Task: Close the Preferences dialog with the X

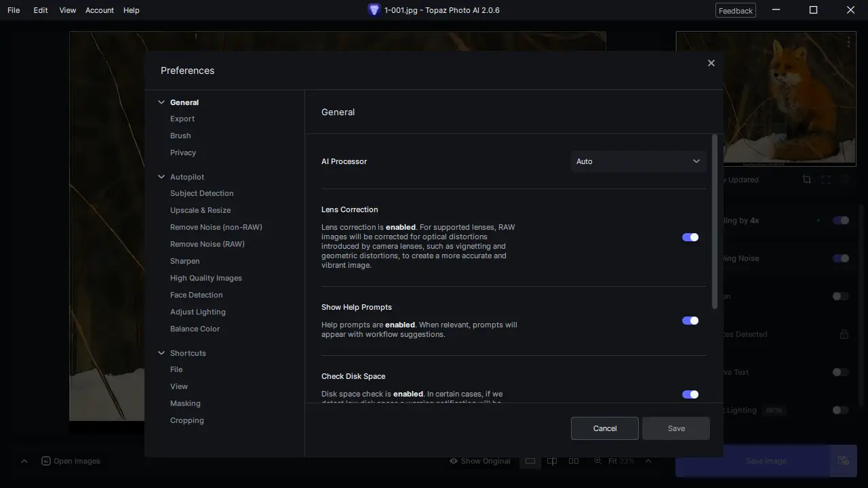Action: [711, 63]
